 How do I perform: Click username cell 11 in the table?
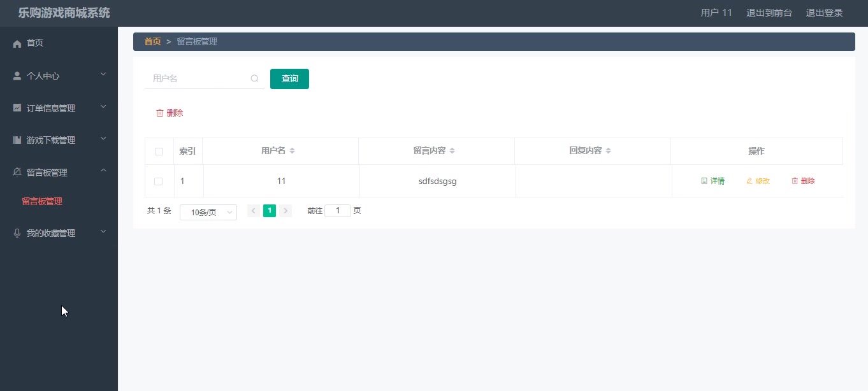click(x=281, y=181)
